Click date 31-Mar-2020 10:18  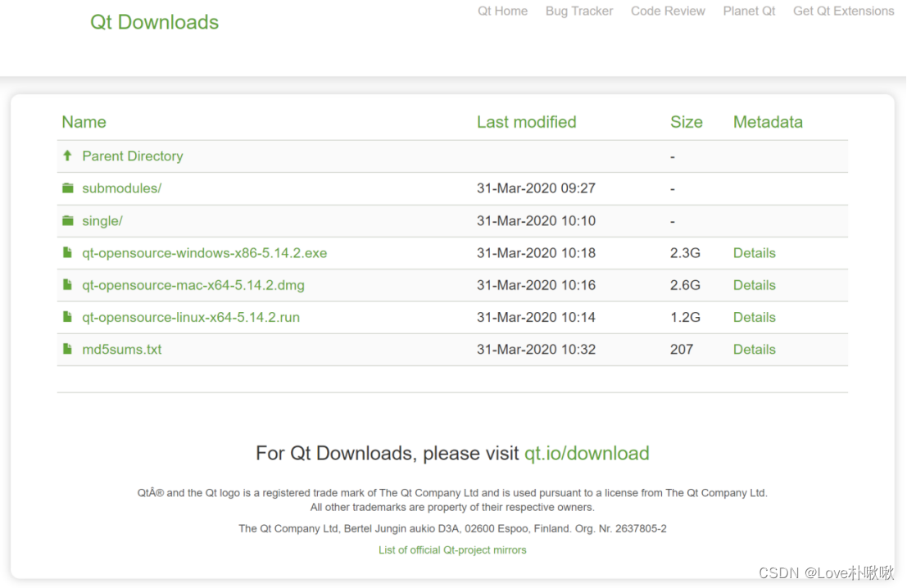[536, 253]
